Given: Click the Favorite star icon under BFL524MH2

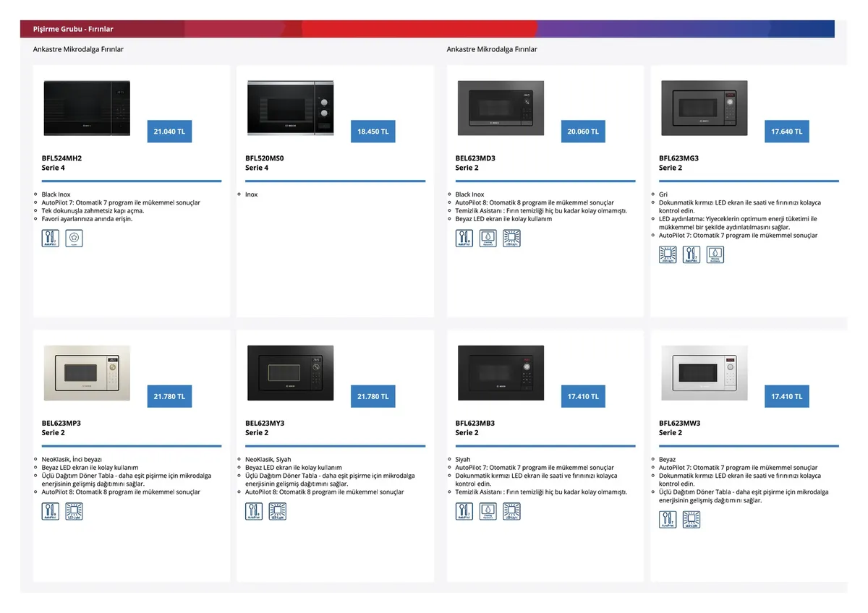Looking at the screenshot, I should click(74, 238).
